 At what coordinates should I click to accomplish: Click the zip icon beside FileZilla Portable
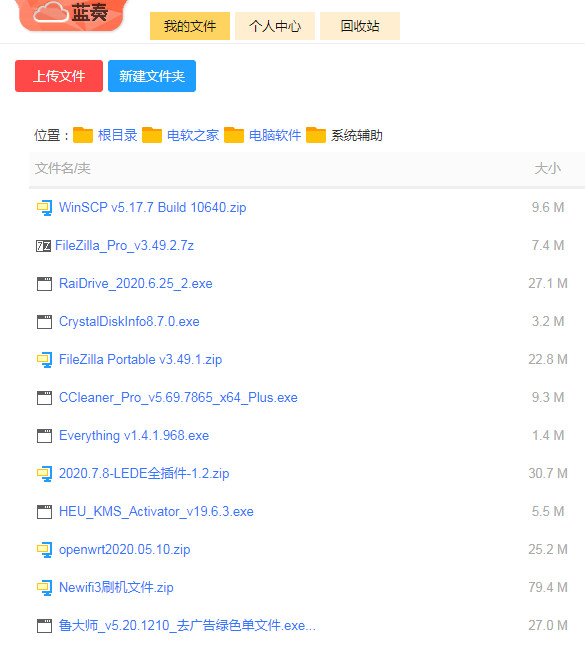click(x=44, y=360)
